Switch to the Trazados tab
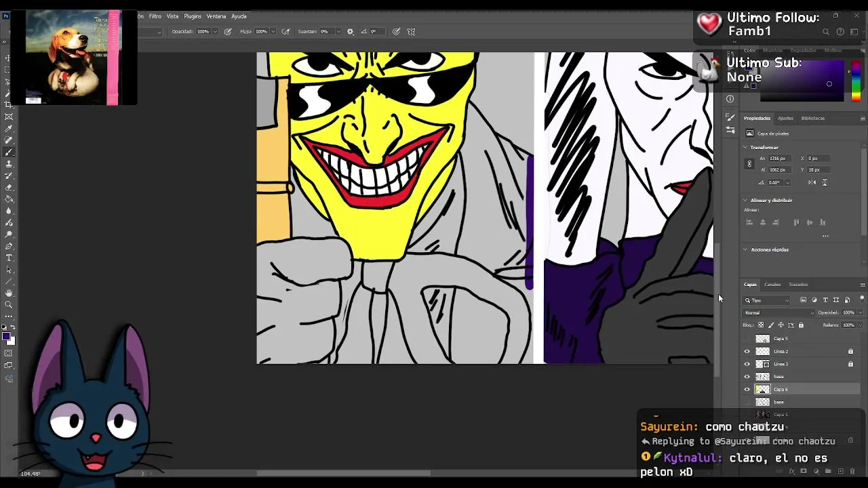The width and height of the screenshot is (868, 488). pos(798,285)
